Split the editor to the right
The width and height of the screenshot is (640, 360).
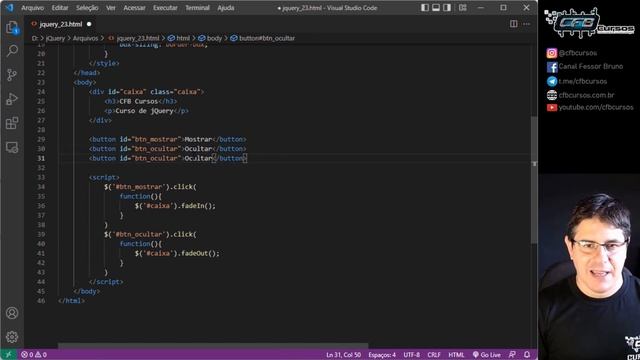click(x=513, y=24)
